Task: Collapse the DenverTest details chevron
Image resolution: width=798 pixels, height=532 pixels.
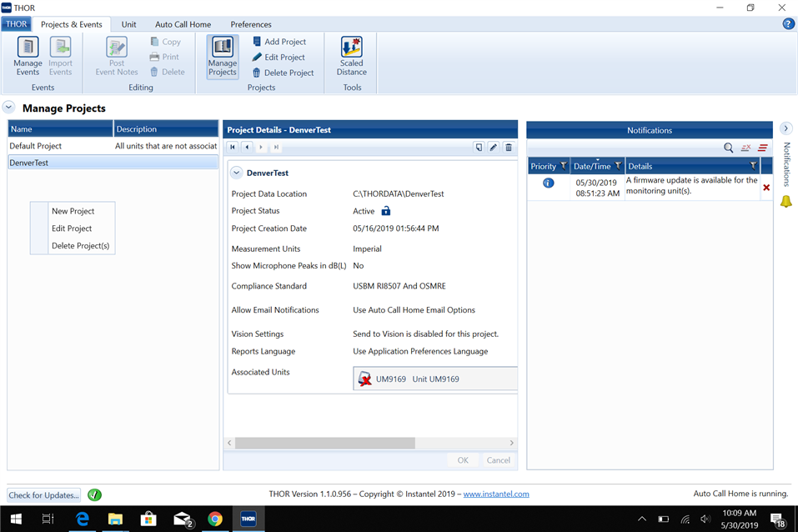Action: click(x=236, y=173)
